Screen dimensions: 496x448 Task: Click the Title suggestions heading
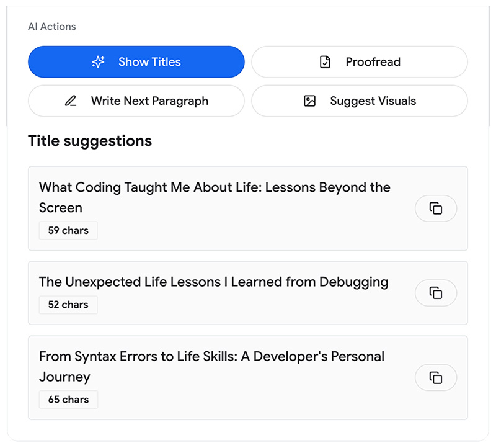coord(89,141)
